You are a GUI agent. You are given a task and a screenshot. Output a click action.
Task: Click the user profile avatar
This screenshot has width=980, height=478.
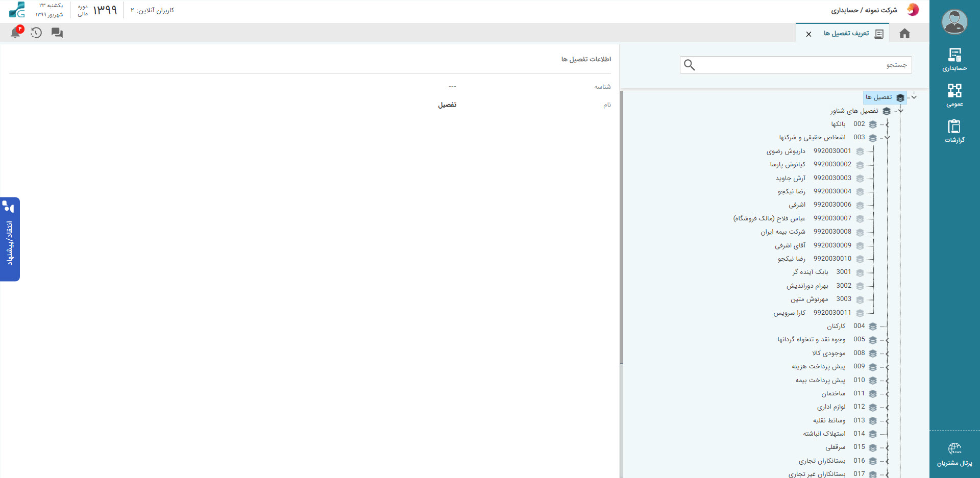pos(954,22)
